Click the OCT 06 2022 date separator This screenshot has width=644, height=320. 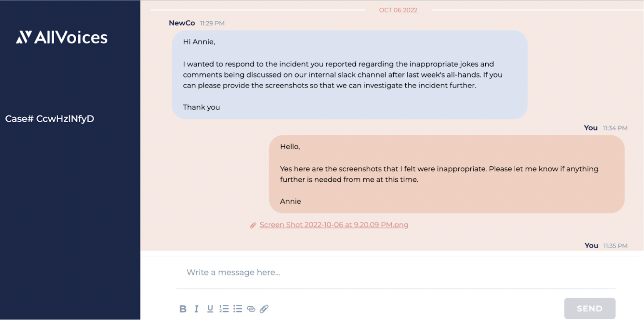(x=398, y=10)
